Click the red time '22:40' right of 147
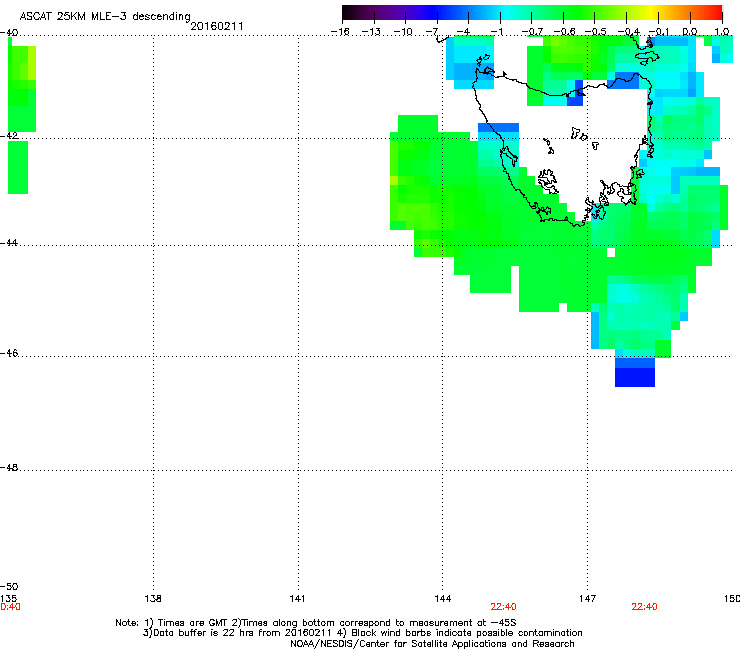 pos(644,607)
